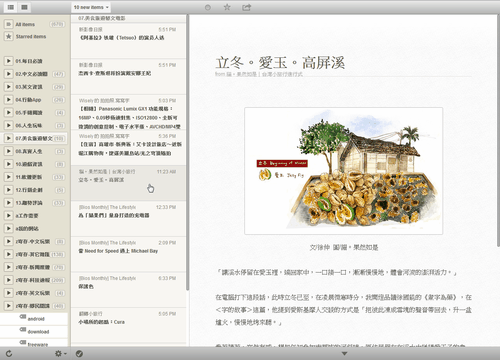Open the gear settings dropdown
Screen dimensions: 500x360
point(61,353)
